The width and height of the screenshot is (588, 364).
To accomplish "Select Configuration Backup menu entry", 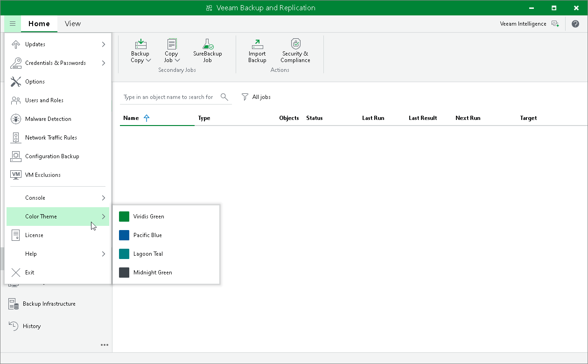I will (58, 156).
